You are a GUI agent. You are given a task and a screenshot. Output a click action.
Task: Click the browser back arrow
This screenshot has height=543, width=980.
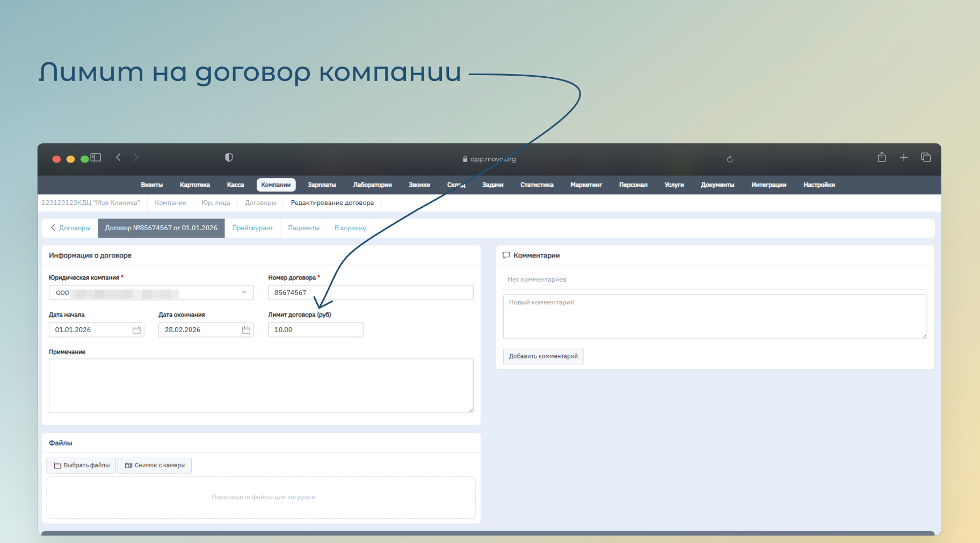[x=119, y=158]
